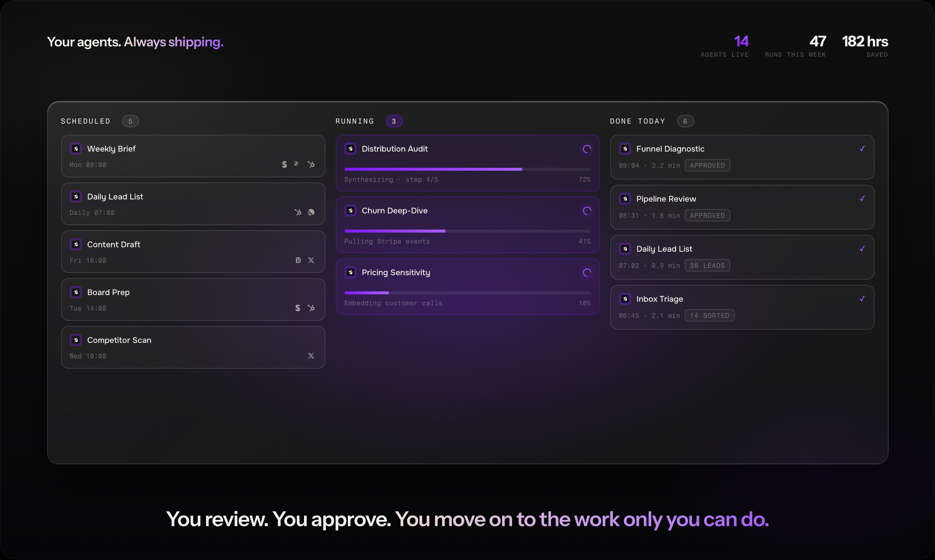
Task: Click the Churn Deep-Dive progress bar
Action: tap(467, 231)
